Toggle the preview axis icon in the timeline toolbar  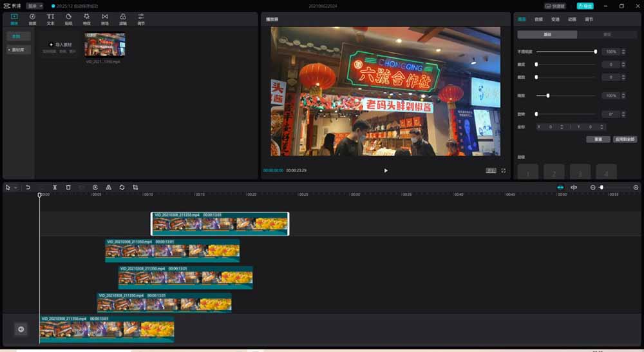coord(574,188)
